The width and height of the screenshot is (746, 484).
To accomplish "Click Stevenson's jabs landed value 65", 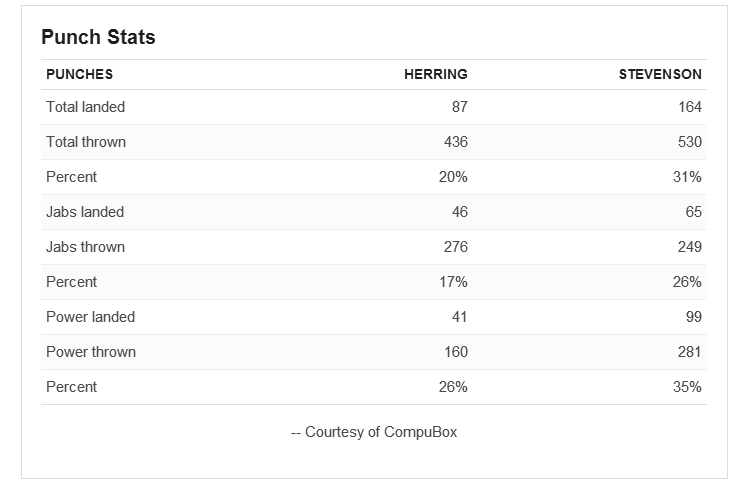I will [x=694, y=212].
